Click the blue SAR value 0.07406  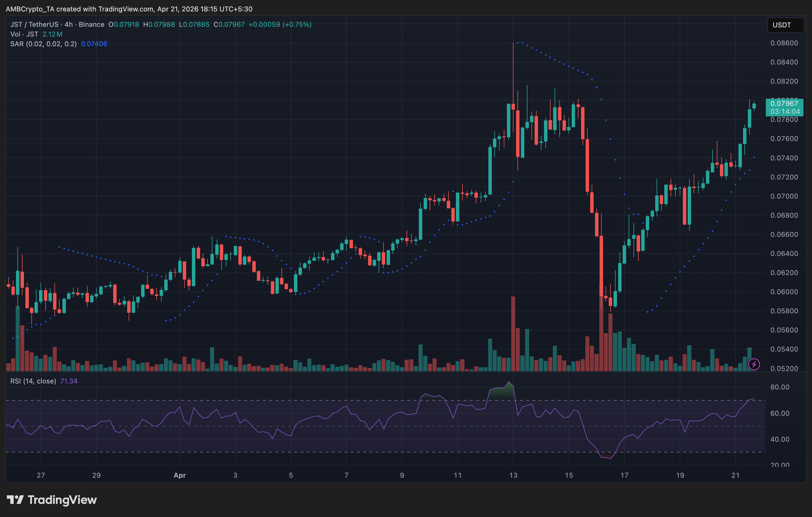coord(94,44)
